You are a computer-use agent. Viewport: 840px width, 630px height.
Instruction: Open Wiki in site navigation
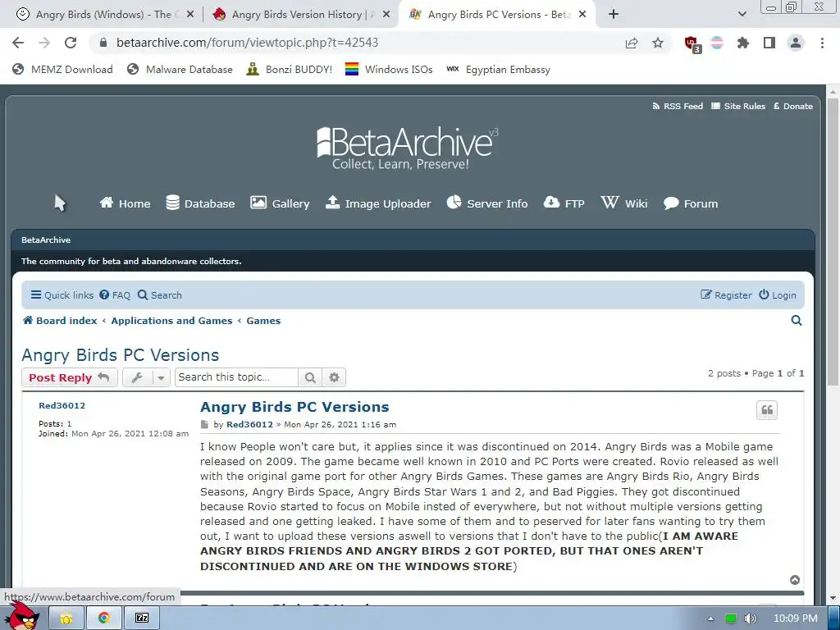click(624, 203)
